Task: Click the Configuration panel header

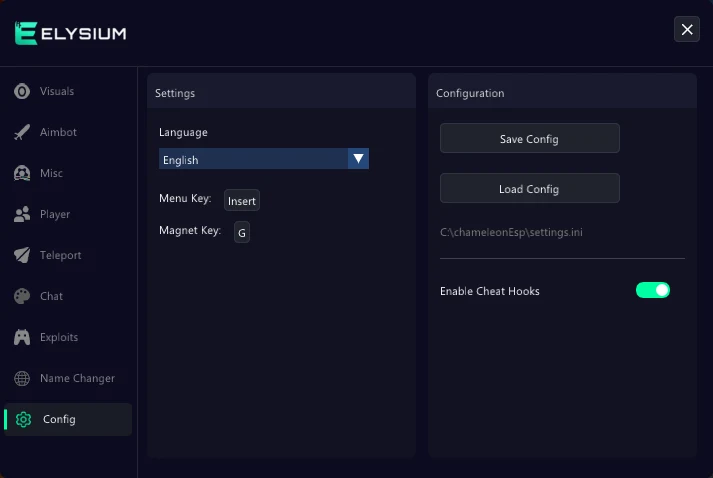Action: click(x=562, y=93)
